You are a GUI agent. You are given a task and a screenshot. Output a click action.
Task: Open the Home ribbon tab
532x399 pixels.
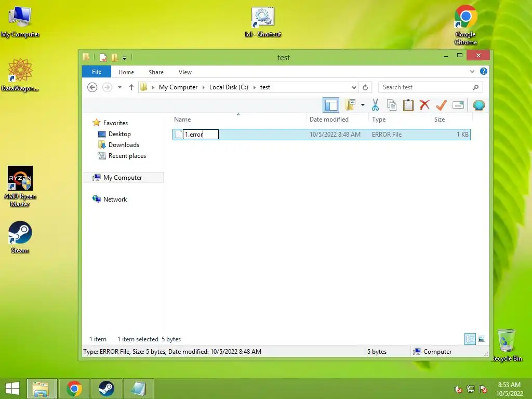coord(126,72)
